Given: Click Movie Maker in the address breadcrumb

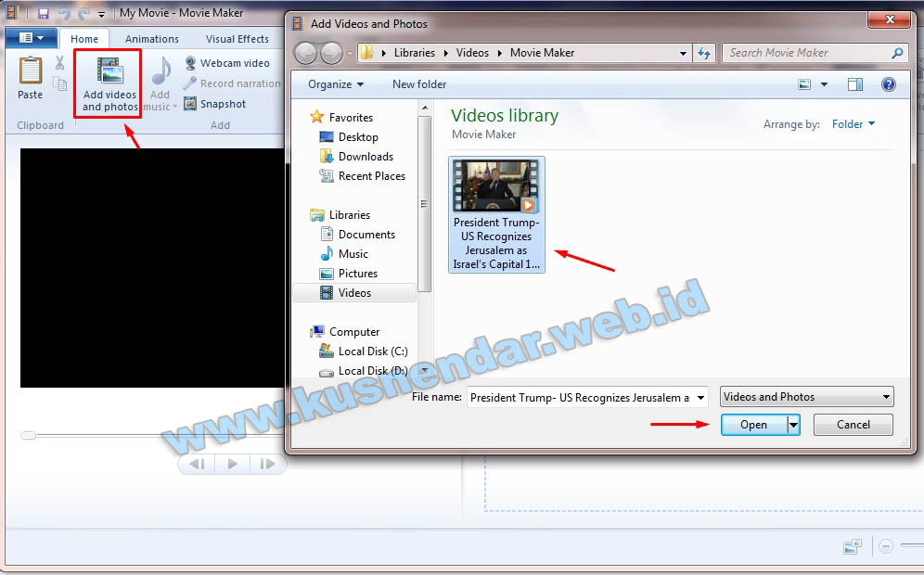Looking at the screenshot, I should click(x=542, y=53).
